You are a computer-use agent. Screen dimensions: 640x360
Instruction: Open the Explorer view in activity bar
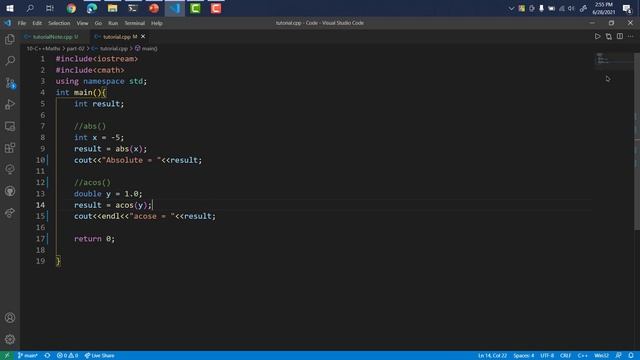pyautogui.click(x=10, y=39)
